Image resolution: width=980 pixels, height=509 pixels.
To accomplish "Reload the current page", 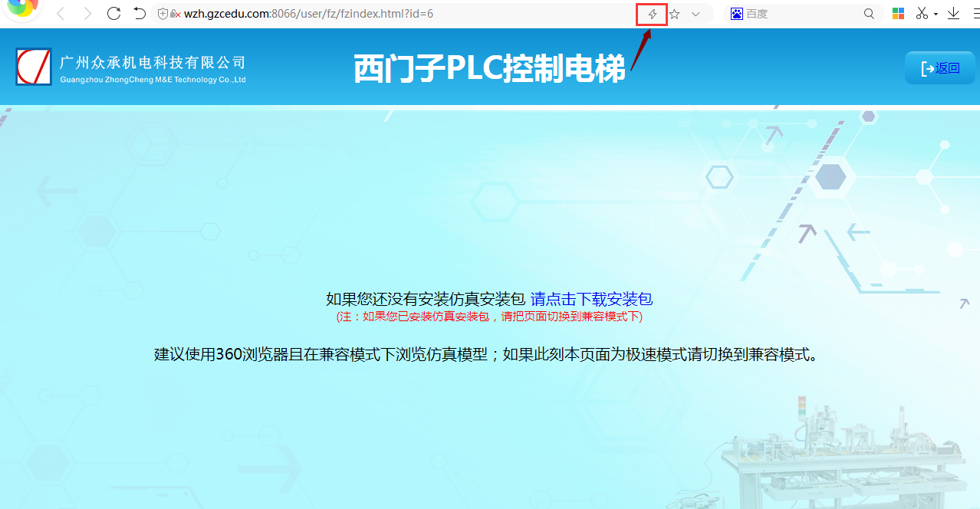I will (113, 14).
